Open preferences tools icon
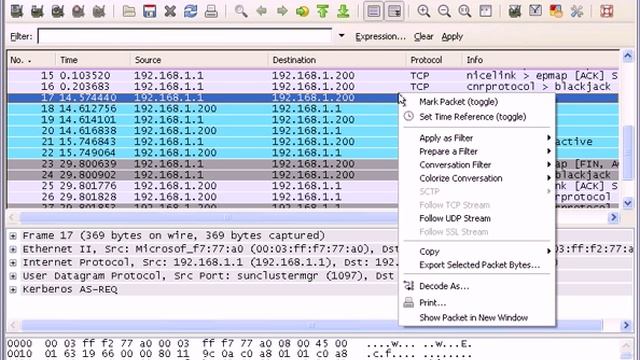The image size is (640, 360). click(x=576, y=11)
